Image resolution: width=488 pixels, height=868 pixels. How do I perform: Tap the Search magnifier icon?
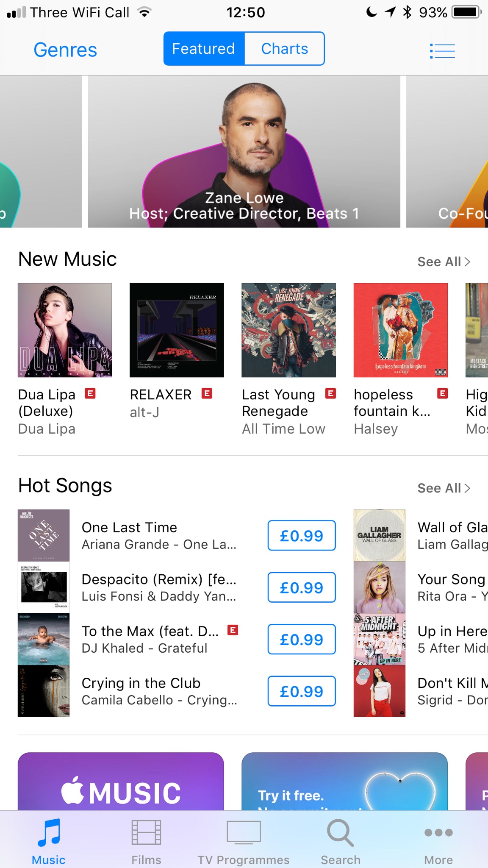pyautogui.click(x=341, y=833)
